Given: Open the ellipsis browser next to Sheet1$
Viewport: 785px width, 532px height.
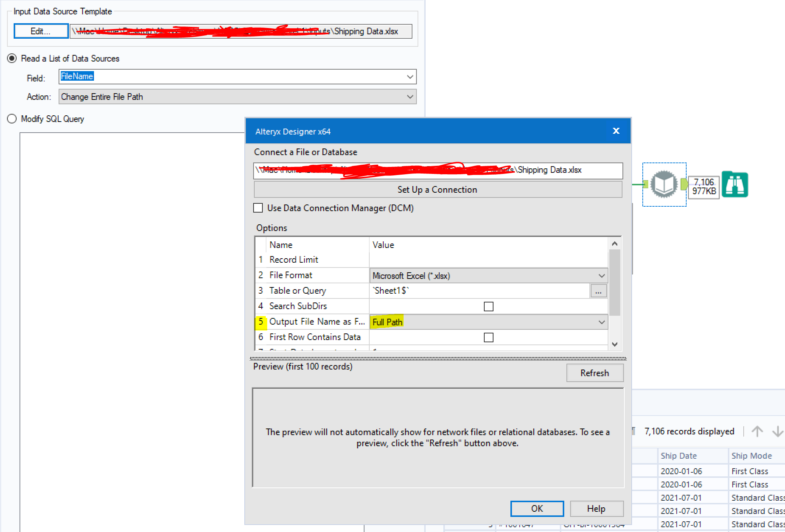Looking at the screenshot, I should [599, 291].
